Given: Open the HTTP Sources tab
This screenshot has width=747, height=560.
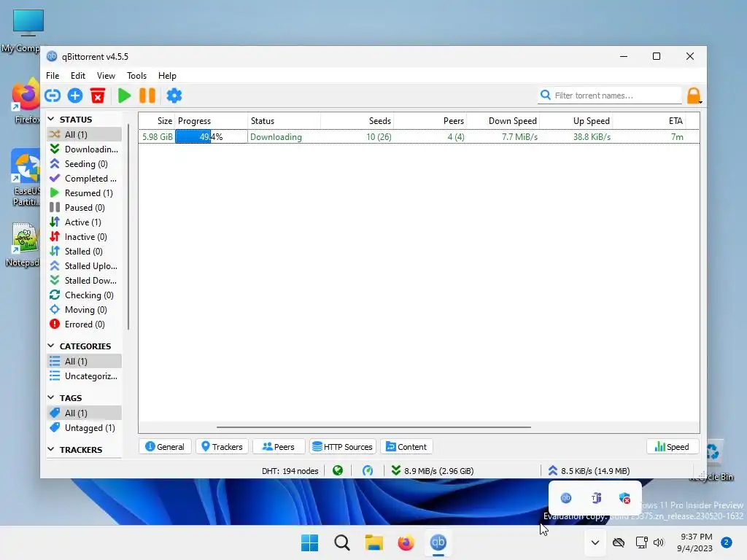Looking at the screenshot, I should (343, 447).
